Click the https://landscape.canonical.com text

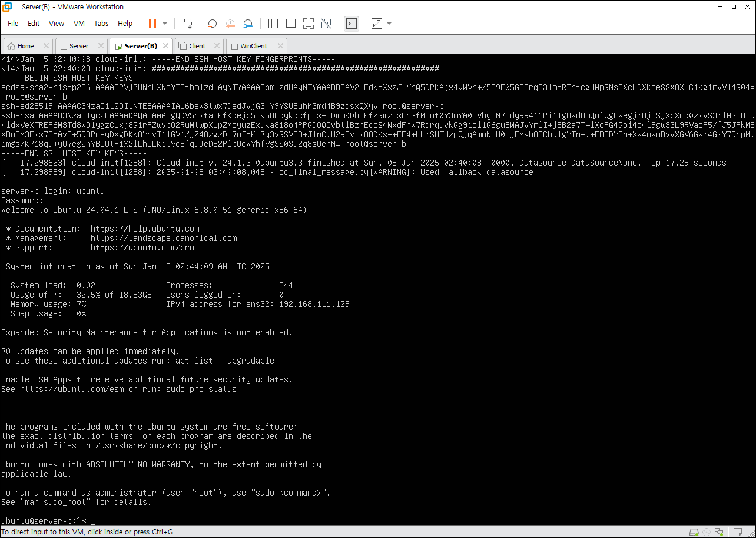coord(164,238)
